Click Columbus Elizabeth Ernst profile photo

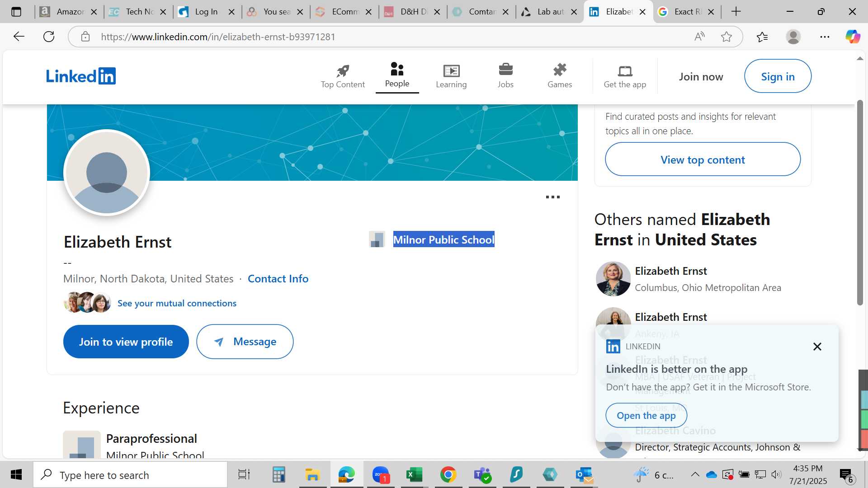tap(613, 279)
